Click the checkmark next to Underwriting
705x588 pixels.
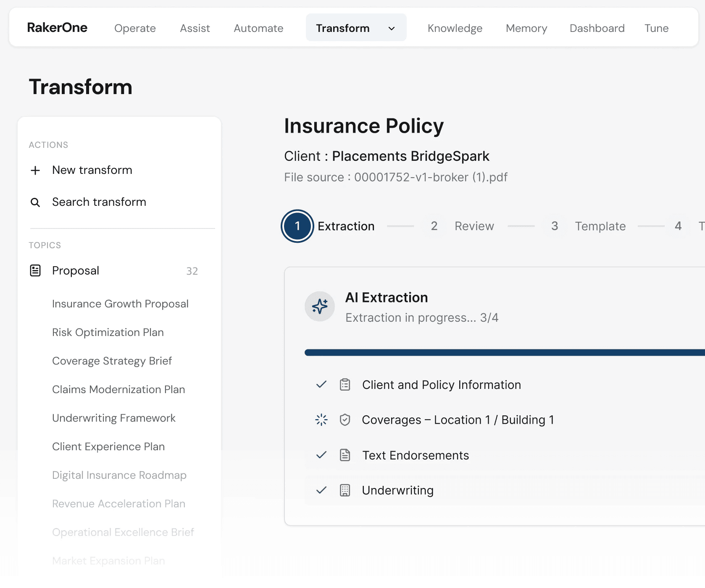(321, 490)
